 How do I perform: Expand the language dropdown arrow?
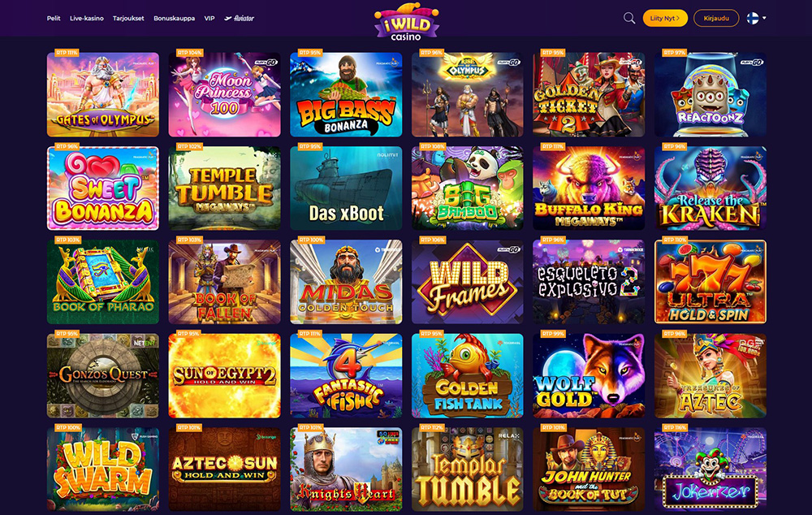pyautogui.click(x=764, y=18)
